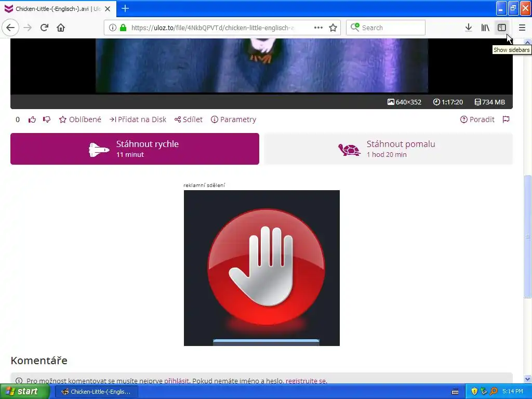This screenshot has height=399, width=532.
Task: Click the 734 MB file size label
Action: point(490,102)
